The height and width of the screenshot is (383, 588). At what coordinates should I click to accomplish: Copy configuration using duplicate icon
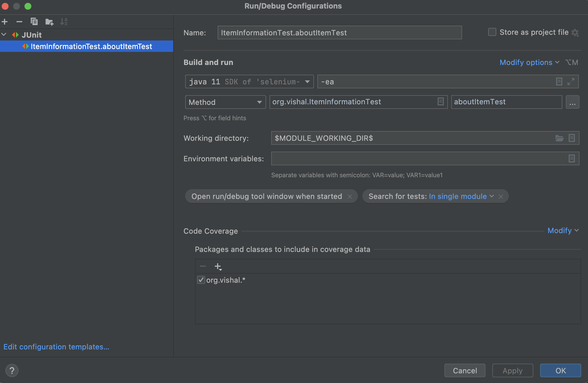coord(34,22)
